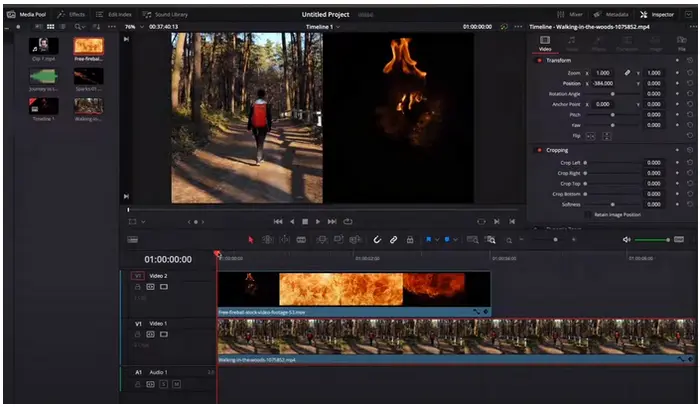This screenshot has width=700, height=407.
Task: Open media pool sort options
Action: click(x=96, y=27)
